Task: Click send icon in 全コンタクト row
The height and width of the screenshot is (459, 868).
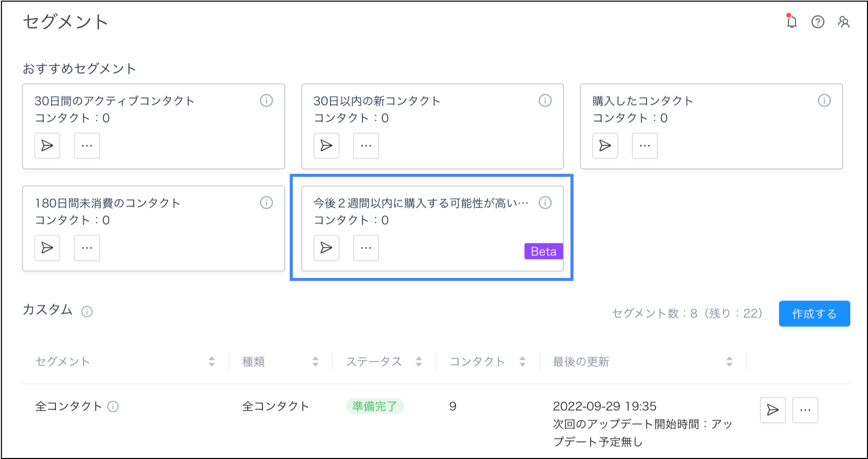Action: click(773, 410)
